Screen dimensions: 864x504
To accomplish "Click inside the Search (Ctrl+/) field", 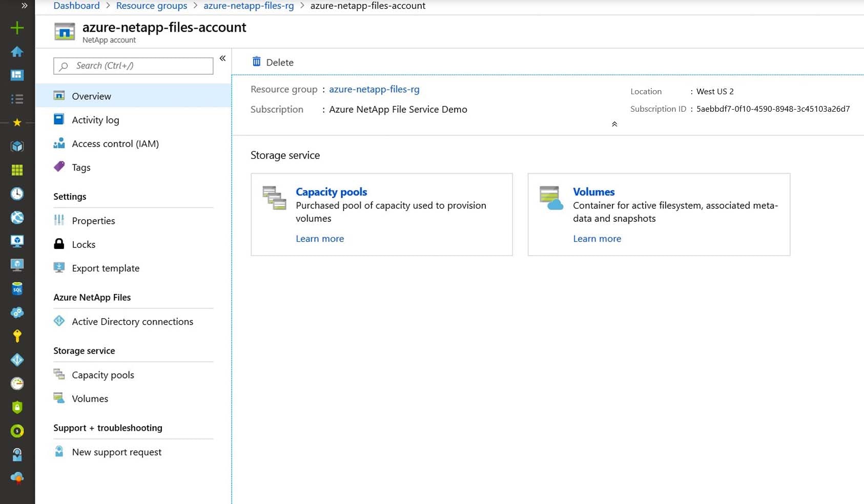I will pyautogui.click(x=133, y=66).
